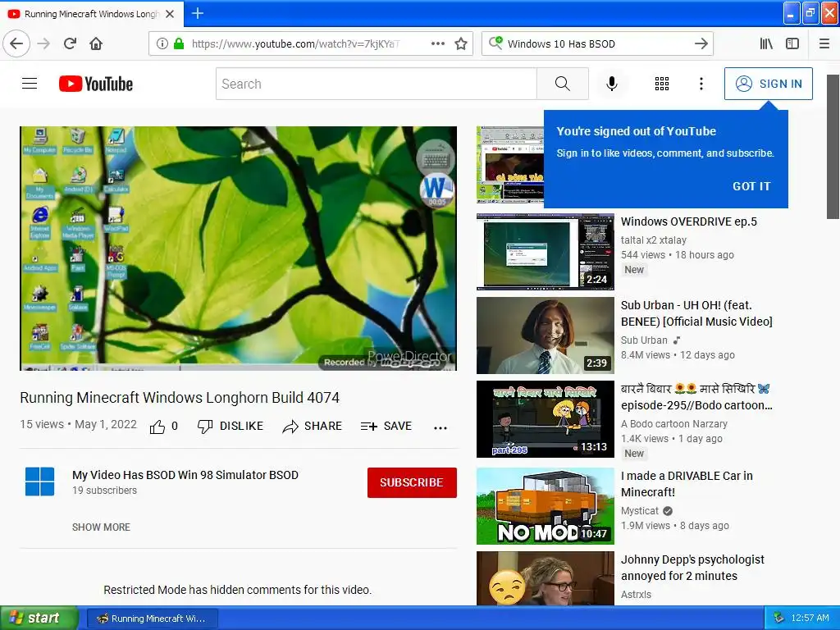This screenshot has height=630, width=840.
Task: Subscribe to the channel
Action: coord(412,482)
